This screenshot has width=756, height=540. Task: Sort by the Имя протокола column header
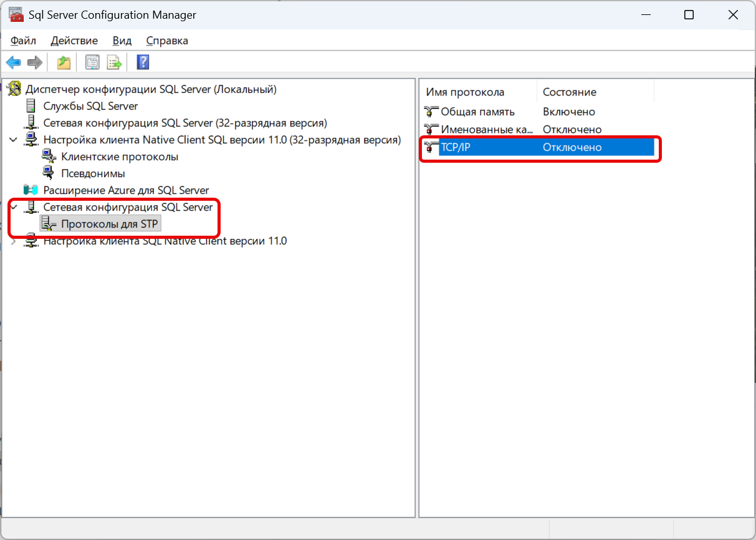(x=478, y=92)
